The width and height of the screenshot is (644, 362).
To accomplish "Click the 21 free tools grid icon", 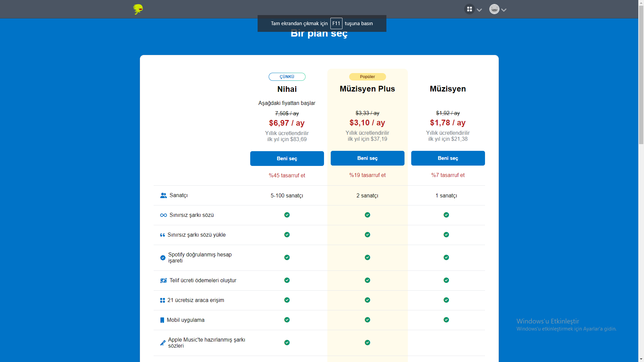I will pyautogui.click(x=162, y=300).
